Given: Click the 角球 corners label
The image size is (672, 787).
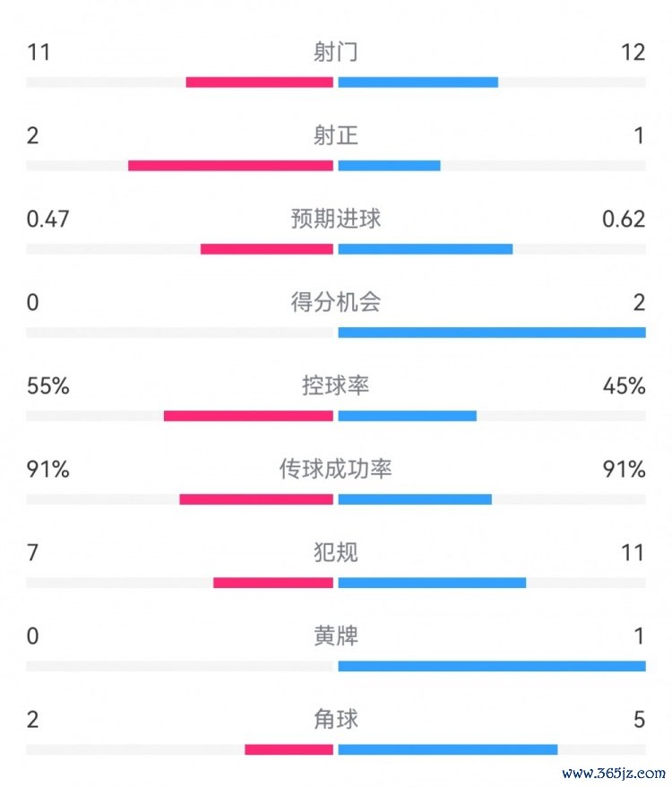Looking at the screenshot, I should (335, 719).
